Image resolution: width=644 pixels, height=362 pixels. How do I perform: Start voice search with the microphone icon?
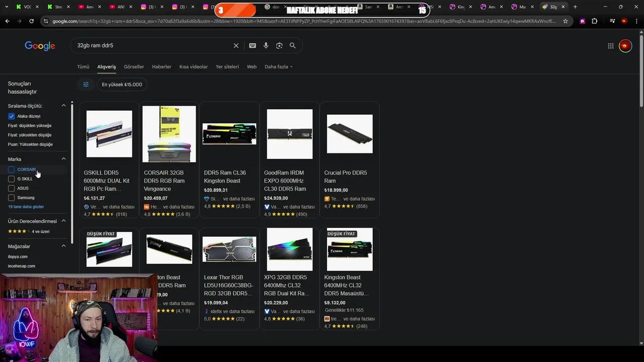[x=266, y=46]
